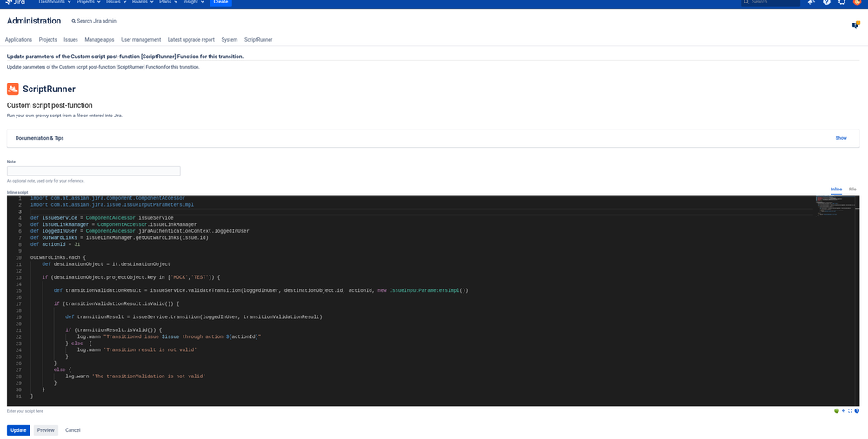
Task: Click Search Jira admin field
Action: click(x=94, y=21)
